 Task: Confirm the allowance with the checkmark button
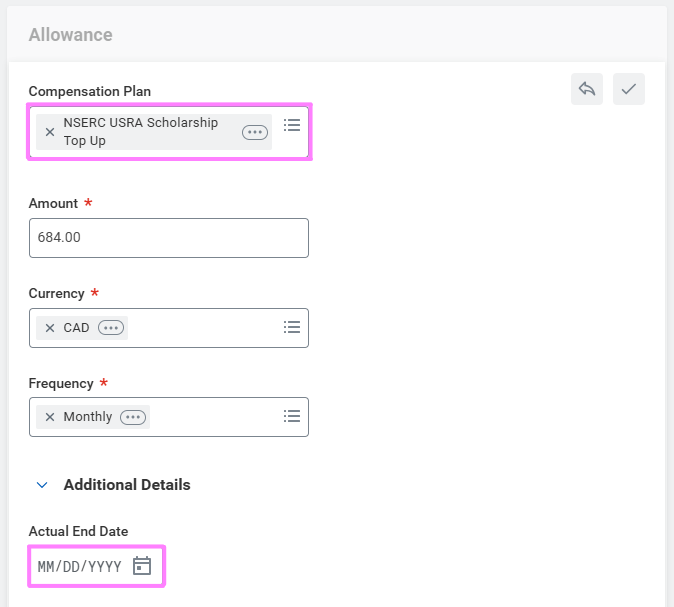[629, 89]
